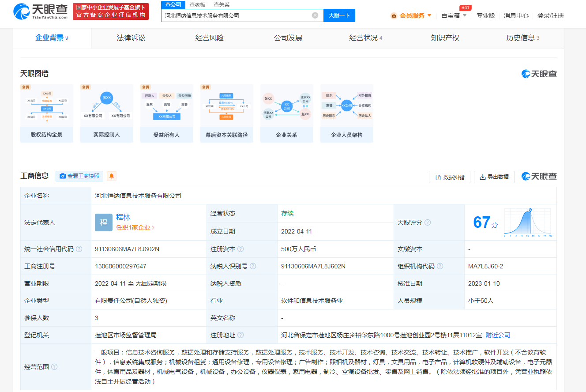This screenshot has height=392, width=586.
Task: Select the 软件和信息技术服务业 industry value
Action: click(312, 301)
